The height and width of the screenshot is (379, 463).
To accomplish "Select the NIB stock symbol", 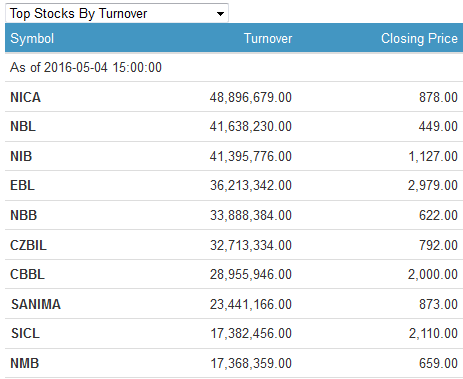I will point(21,156).
